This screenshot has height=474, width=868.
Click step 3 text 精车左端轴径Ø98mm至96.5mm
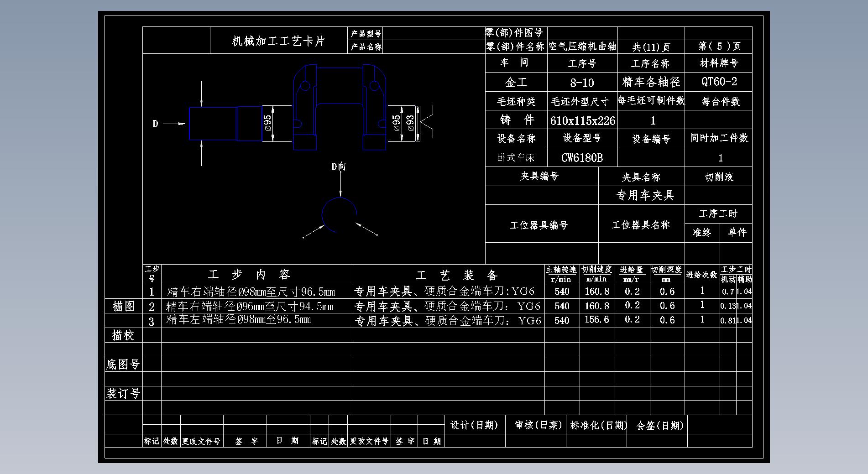239,319
